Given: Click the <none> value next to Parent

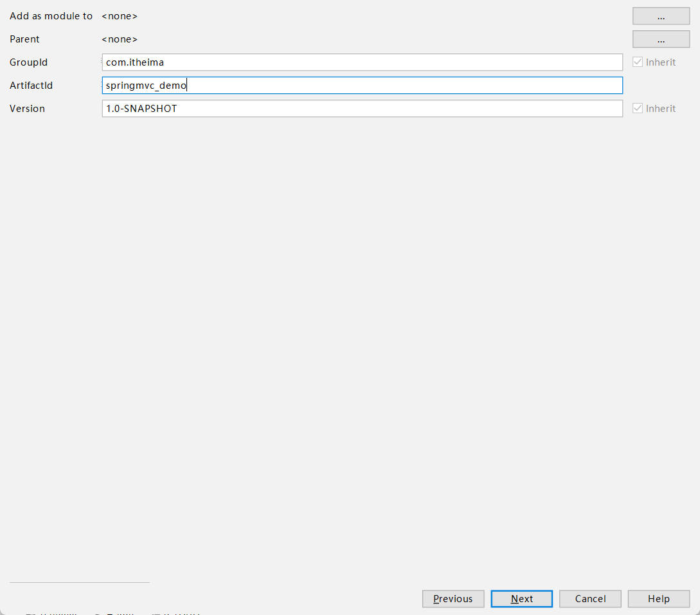Looking at the screenshot, I should [x=120, y=39].
